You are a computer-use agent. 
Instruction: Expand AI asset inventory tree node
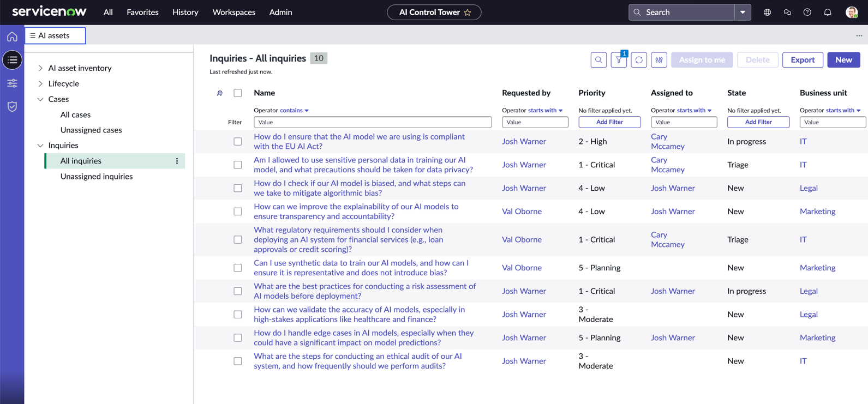click(x=40, y=68)
